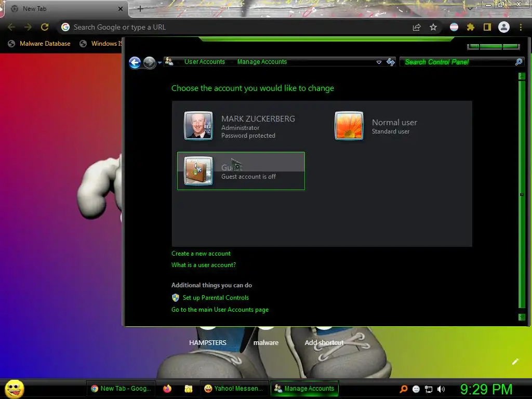Click the Control Panel vertical scrollbar thumb
The image size is (532, 399).
click(x=522, y=194)
